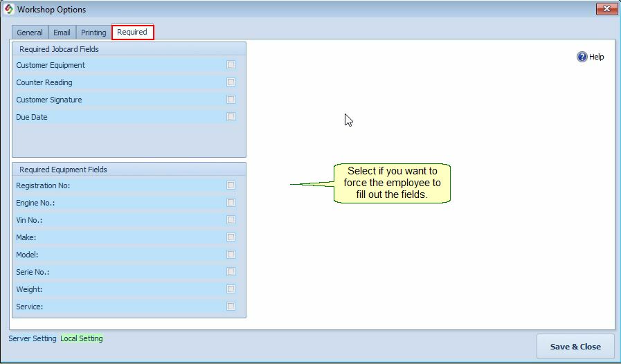The image size is (621, 364).
Task: Click the Workshop Options title text
Action: (51, 10)
